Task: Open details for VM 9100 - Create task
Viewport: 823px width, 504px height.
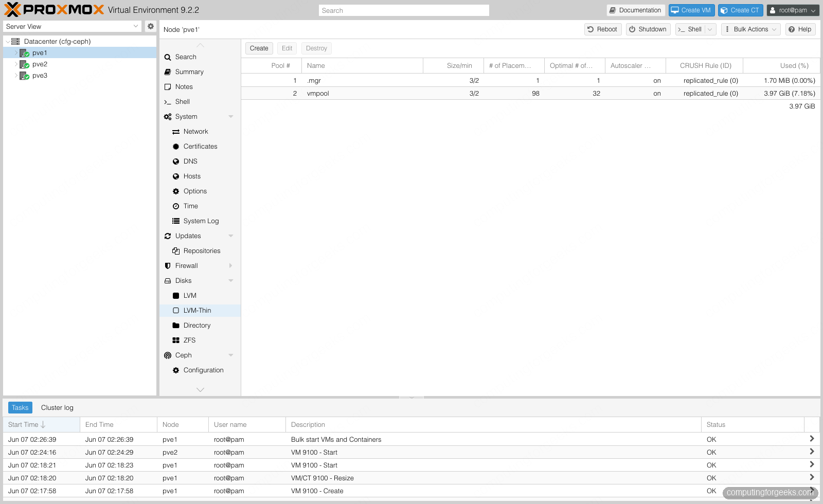Action: pyautogui.click(x=812, y=490)
